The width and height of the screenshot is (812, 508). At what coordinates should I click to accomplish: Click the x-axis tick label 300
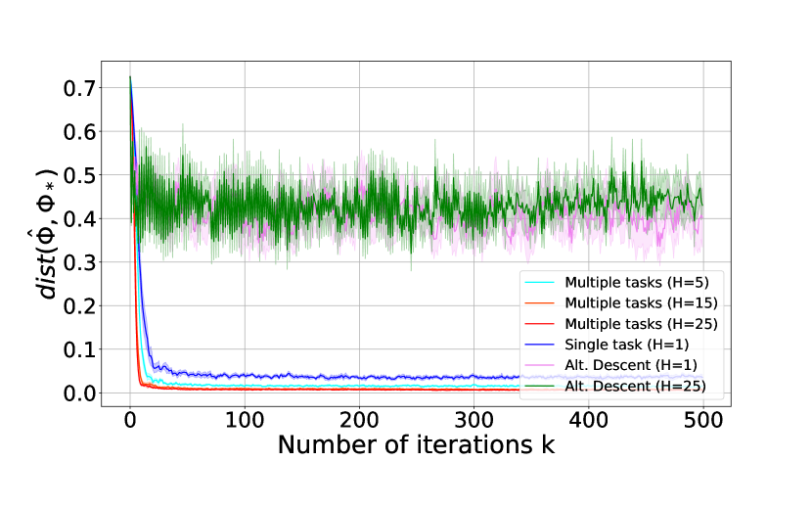[x=474, y=420]
